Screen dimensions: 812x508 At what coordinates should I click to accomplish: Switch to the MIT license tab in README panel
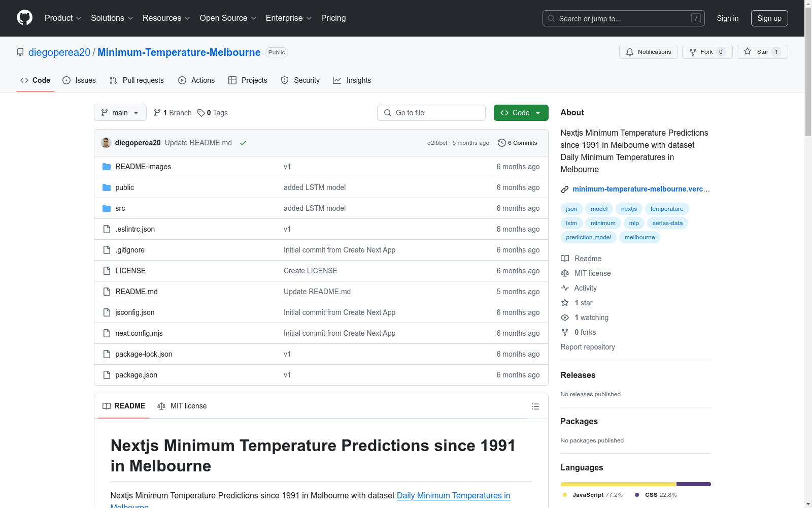click(x=182, y=406)
